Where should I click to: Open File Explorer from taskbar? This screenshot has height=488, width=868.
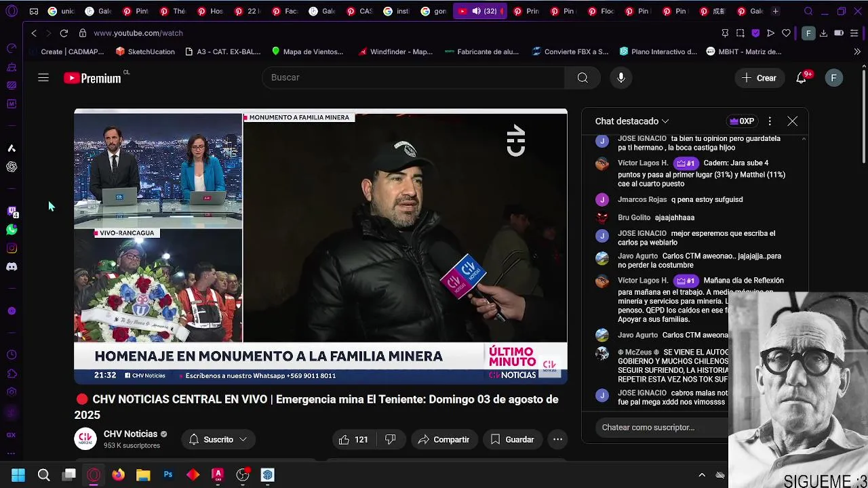click(143, 475)
